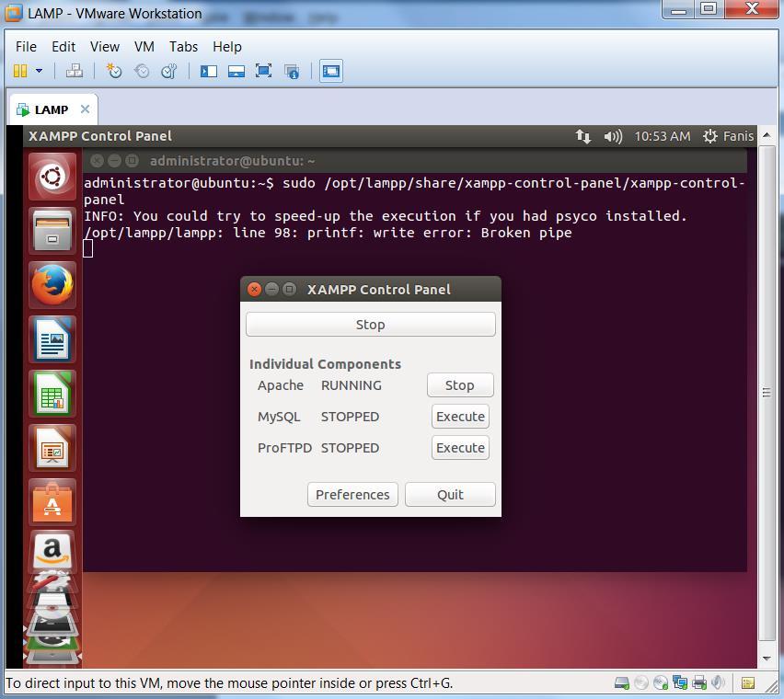This screenshot has width=784, height=699.
Task: Close the terminal window
Action: click(x=97, y=161)
